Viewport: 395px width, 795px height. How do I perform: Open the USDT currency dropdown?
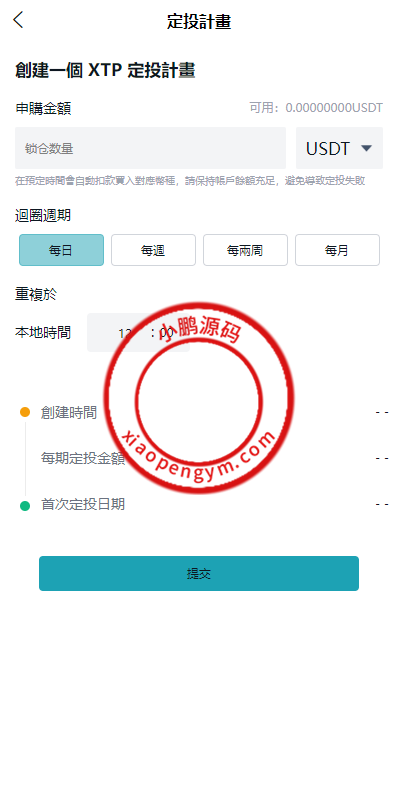point(339,148)
